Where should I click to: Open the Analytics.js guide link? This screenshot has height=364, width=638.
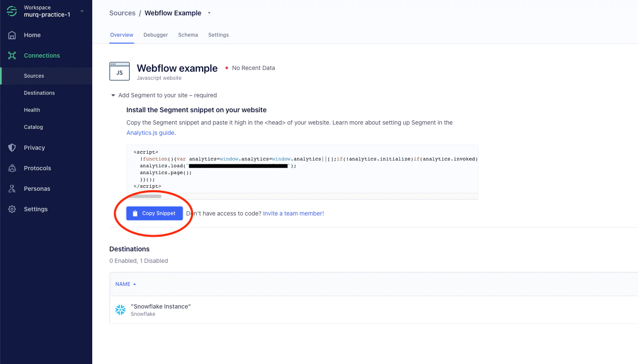[150, 133]
